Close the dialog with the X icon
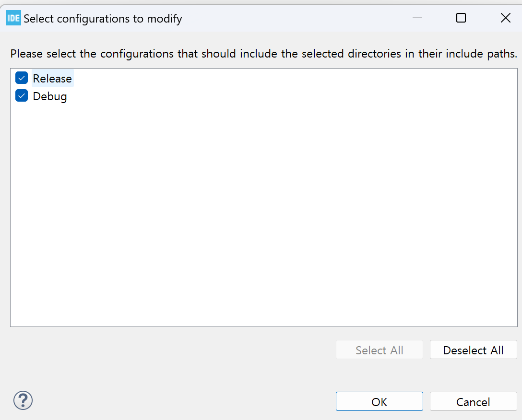 tap(505, 18)
